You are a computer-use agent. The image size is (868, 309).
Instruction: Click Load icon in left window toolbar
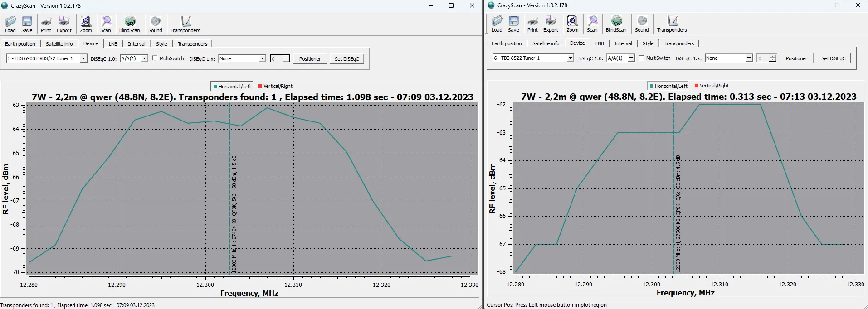click(10, 24)
